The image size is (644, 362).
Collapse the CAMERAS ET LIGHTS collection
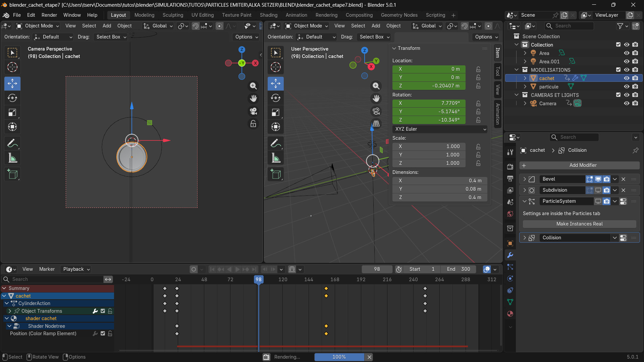pyautogui.click(x=517, y=95)
